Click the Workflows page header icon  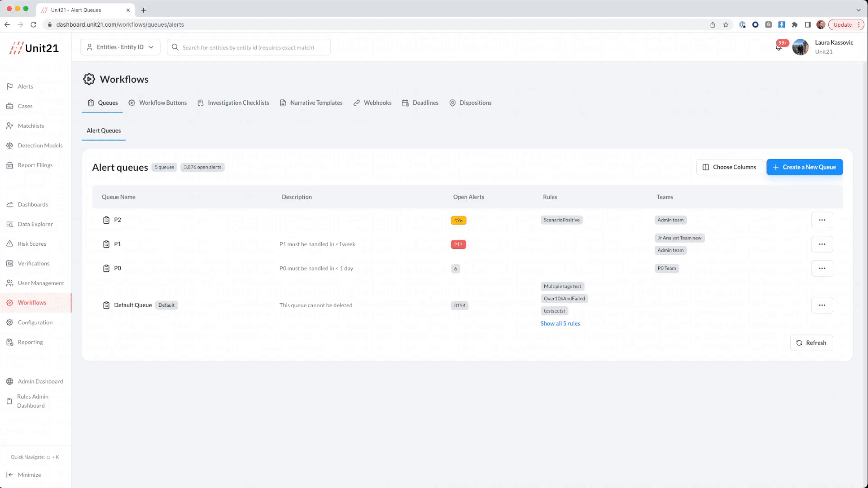click(x=89, y=79)
